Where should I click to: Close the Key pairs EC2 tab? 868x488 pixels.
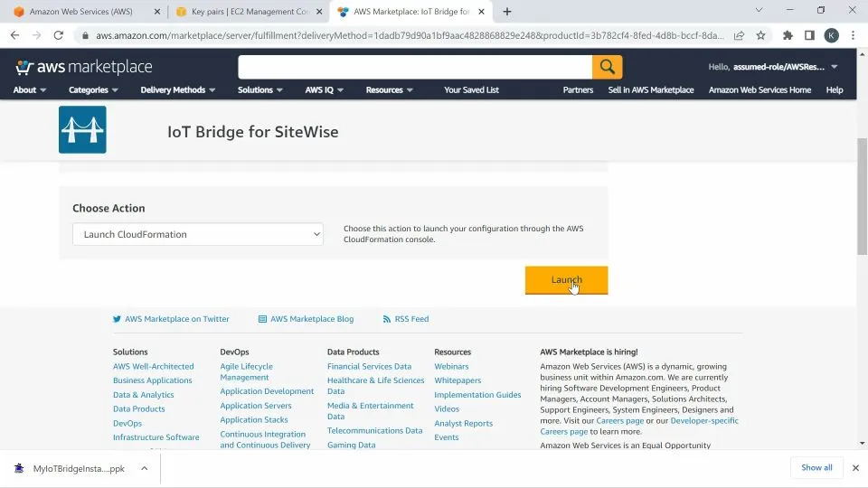tap(319, 12)
